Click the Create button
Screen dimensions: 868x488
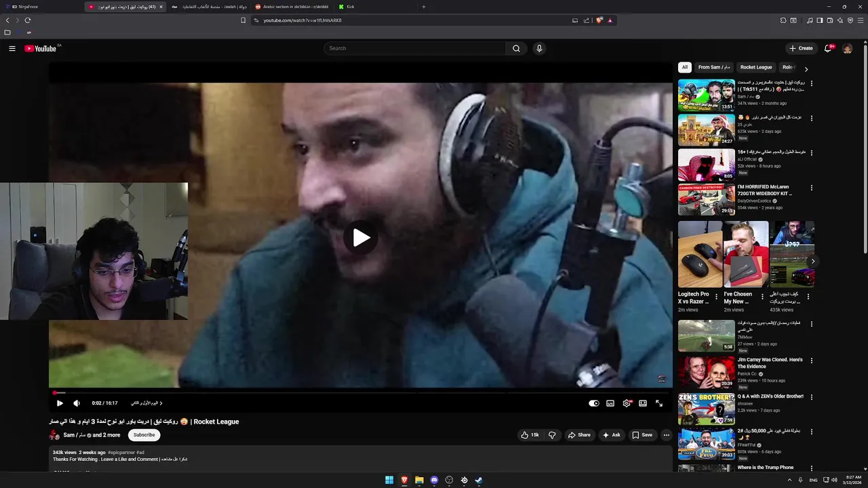click(x=801, y=48)
